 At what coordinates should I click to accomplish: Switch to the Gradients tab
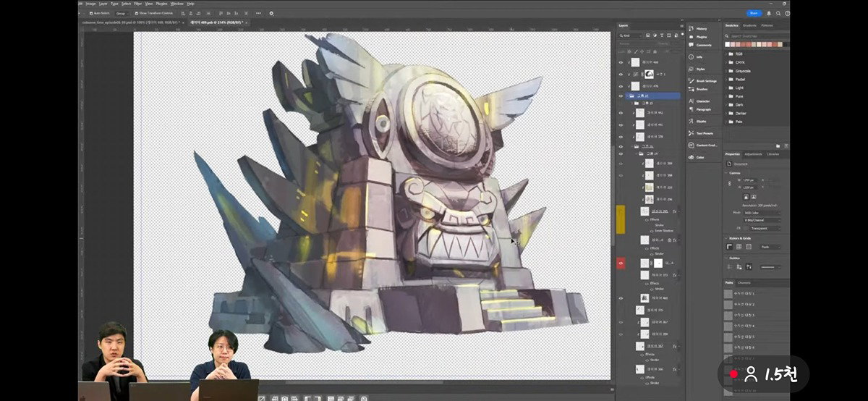tap(749, 25)
